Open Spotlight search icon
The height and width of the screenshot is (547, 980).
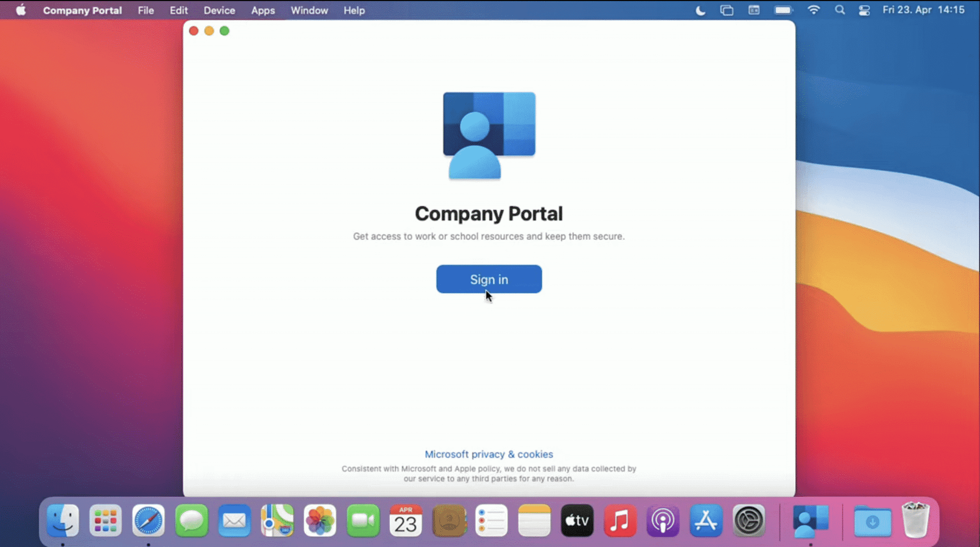[840, 10]
